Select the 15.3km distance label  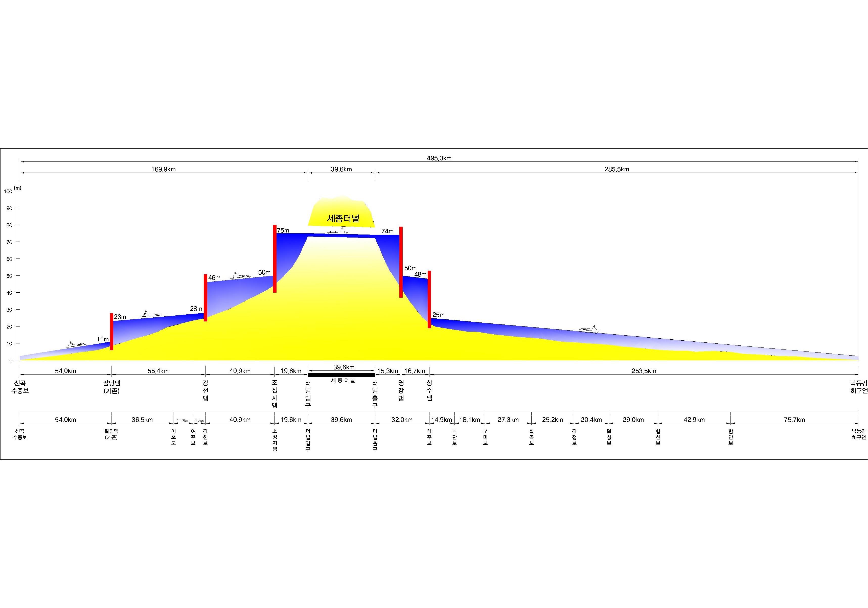tap(388, 371)
